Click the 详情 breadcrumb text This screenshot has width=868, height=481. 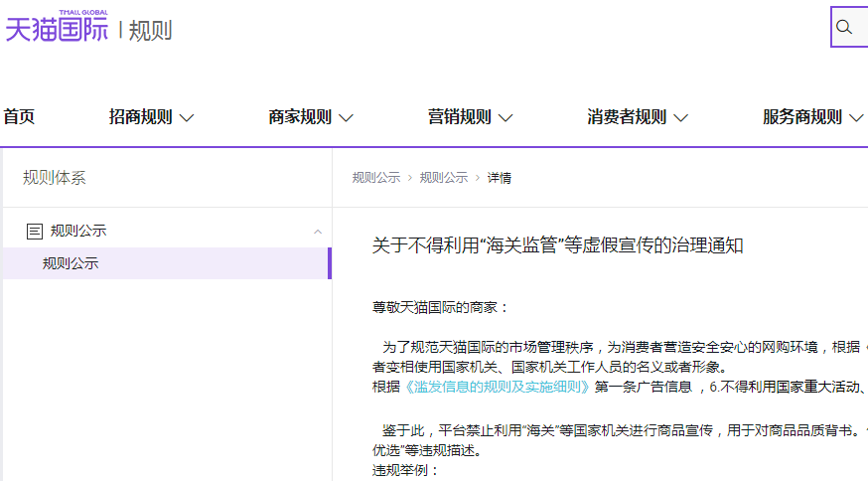click(500, 178)
